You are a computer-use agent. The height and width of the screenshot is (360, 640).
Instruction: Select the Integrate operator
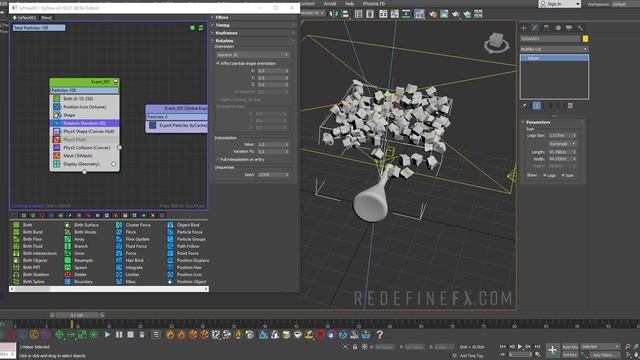pos(129,267)
